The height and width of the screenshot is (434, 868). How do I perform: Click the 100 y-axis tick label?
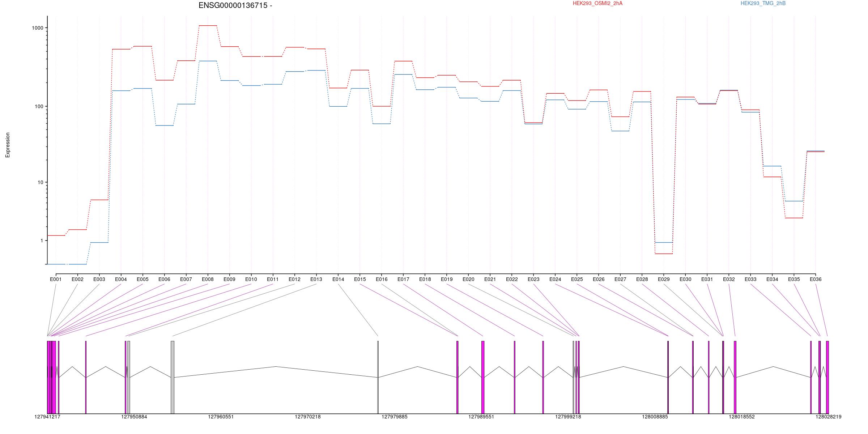point(39,106)
